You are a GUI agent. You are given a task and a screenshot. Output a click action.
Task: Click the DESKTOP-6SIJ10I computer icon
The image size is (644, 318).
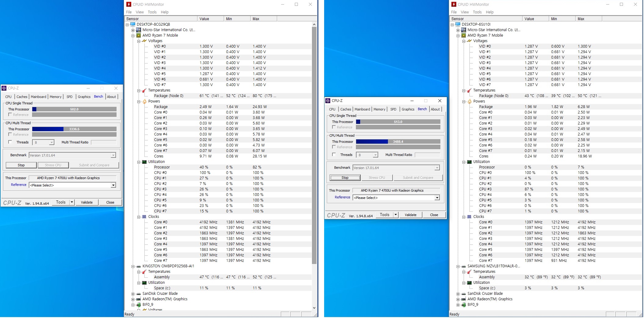click(x=458, y=24)
